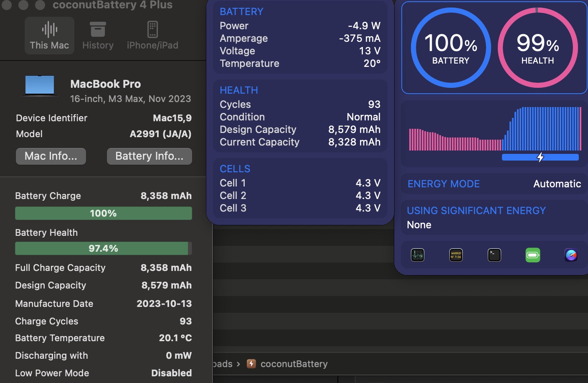The height and width of the screenshot is (383, 588).
Task: Click the coconutBattery app icon in path bar
Action: (x=251, y=364)
